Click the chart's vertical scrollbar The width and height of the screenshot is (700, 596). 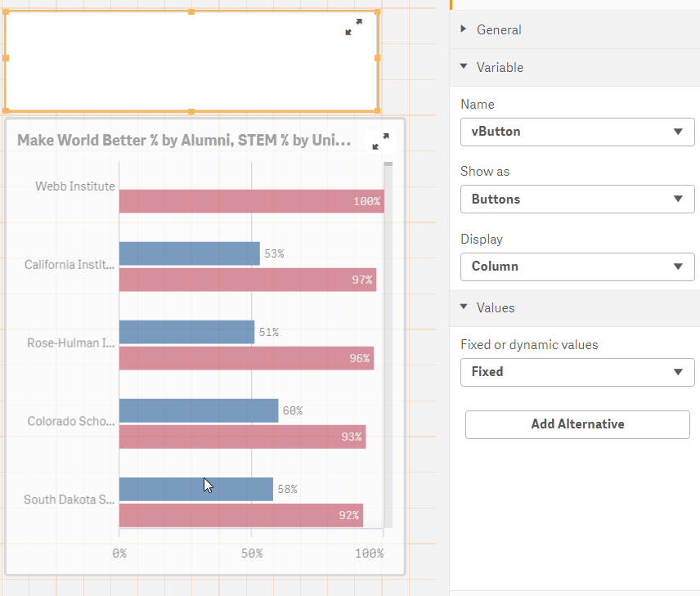(388, 343)
